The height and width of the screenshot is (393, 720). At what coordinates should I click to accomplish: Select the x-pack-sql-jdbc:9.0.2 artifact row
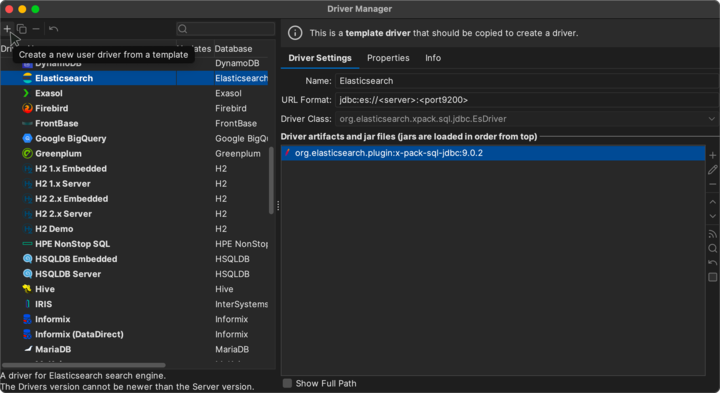click(493, 153)
